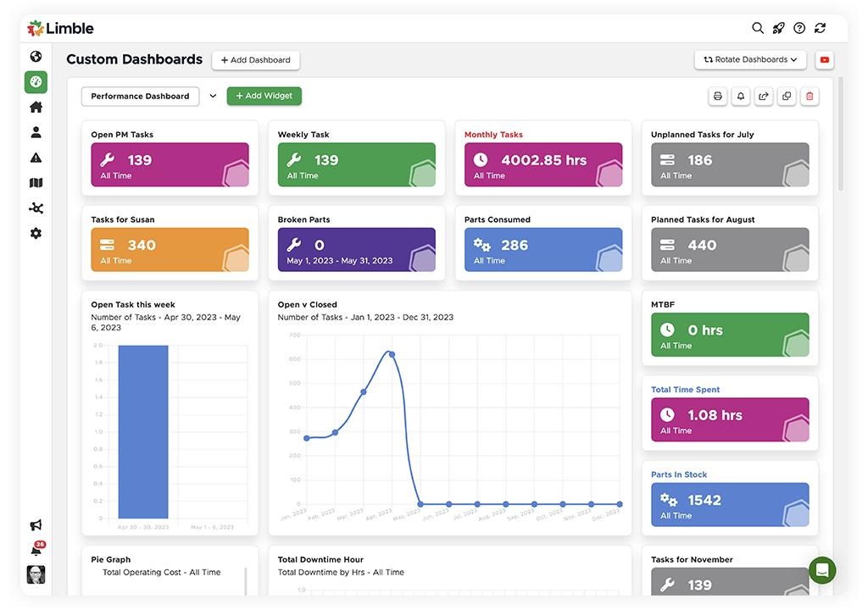Expand the Rotate Dashboards dropdown
868x610 pixels.
point(750,60)
